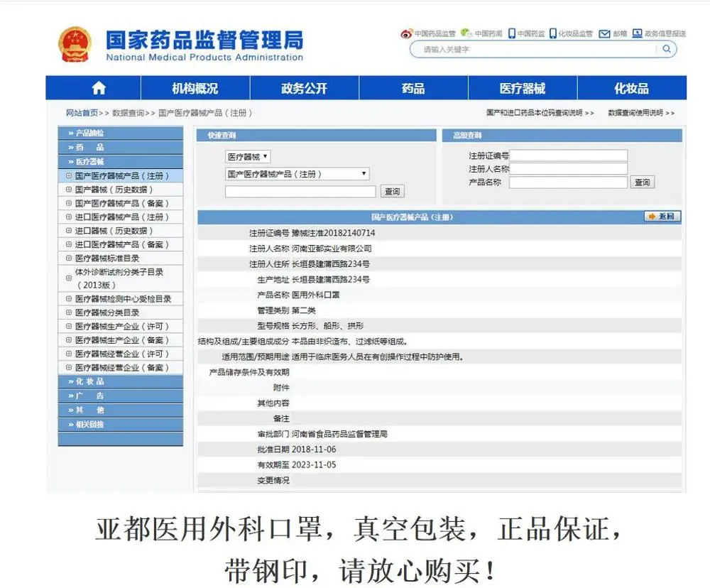
Task: Click the 河南亚都实业有限公司 registrant name
Action: pos(332,249)
